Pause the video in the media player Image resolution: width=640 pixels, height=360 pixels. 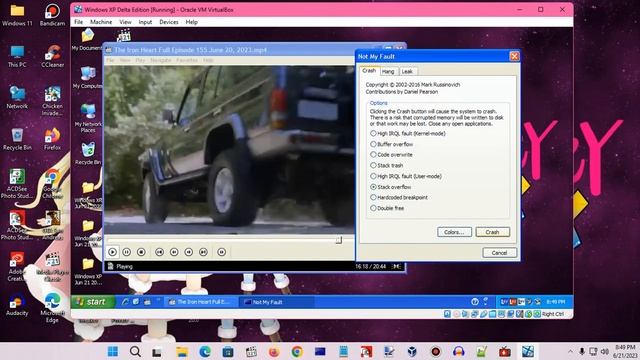[x=127, y=252]
